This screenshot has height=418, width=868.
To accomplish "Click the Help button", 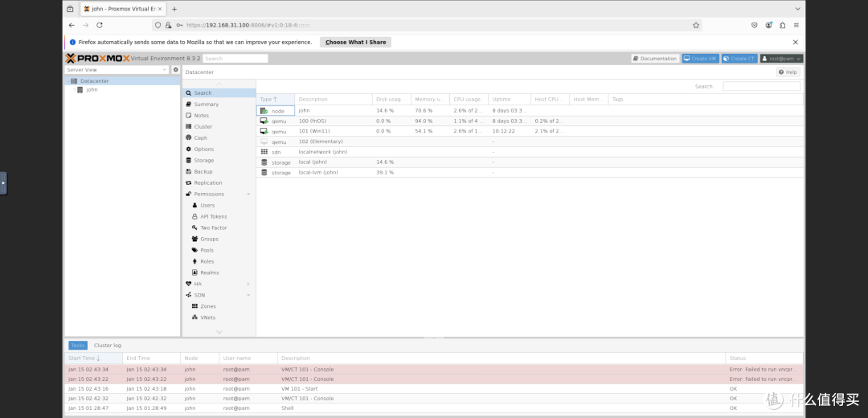I will [788, 72].
